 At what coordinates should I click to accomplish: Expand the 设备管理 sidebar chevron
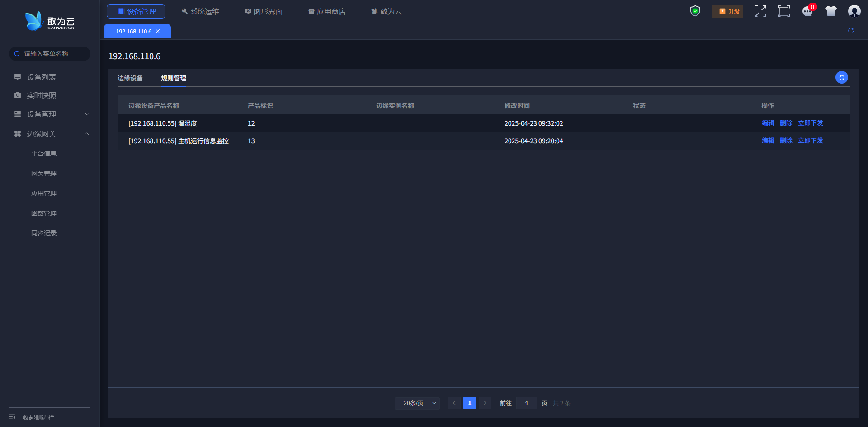coord(87,114)
